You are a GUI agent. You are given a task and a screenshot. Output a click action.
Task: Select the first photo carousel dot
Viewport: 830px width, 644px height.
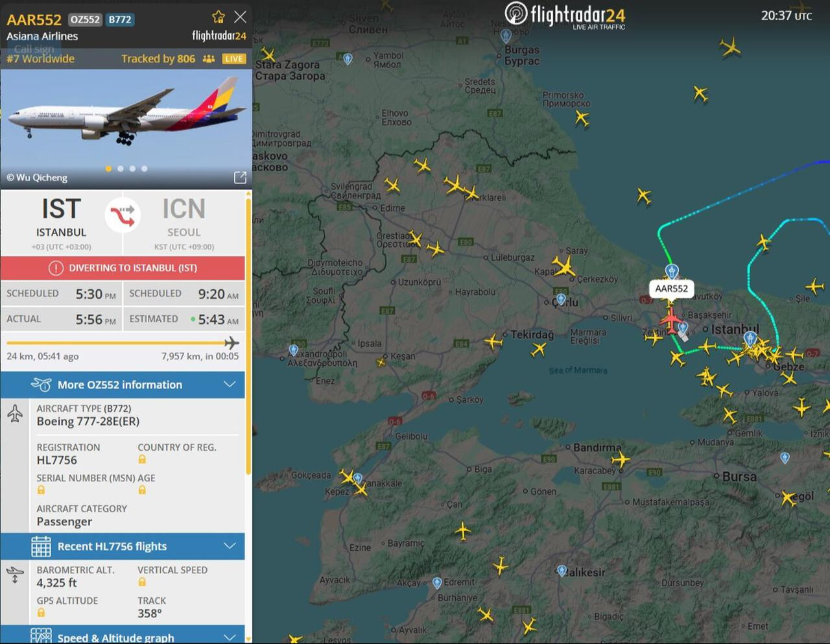coord(108,169)
